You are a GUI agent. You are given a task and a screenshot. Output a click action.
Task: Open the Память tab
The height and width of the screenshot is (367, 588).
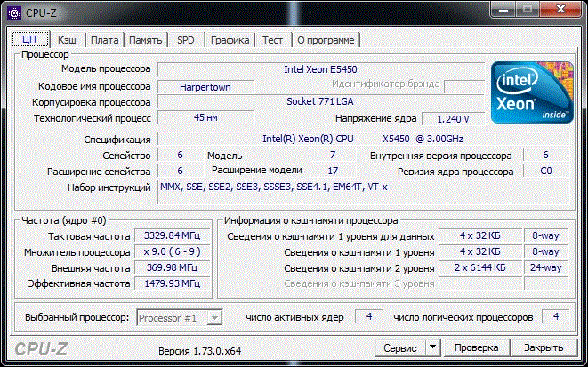click(145, 40)
